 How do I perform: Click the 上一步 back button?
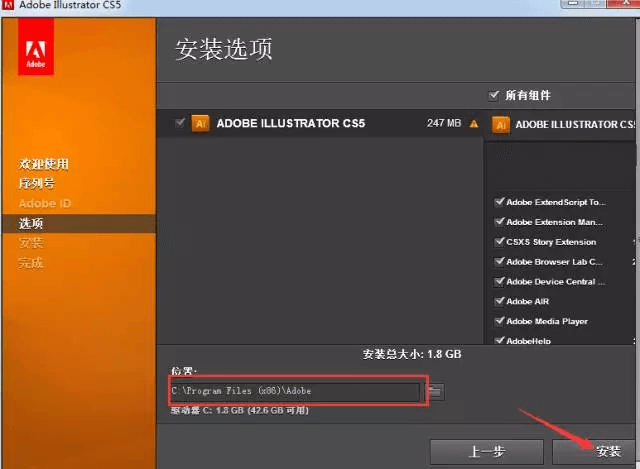[487, 452]
